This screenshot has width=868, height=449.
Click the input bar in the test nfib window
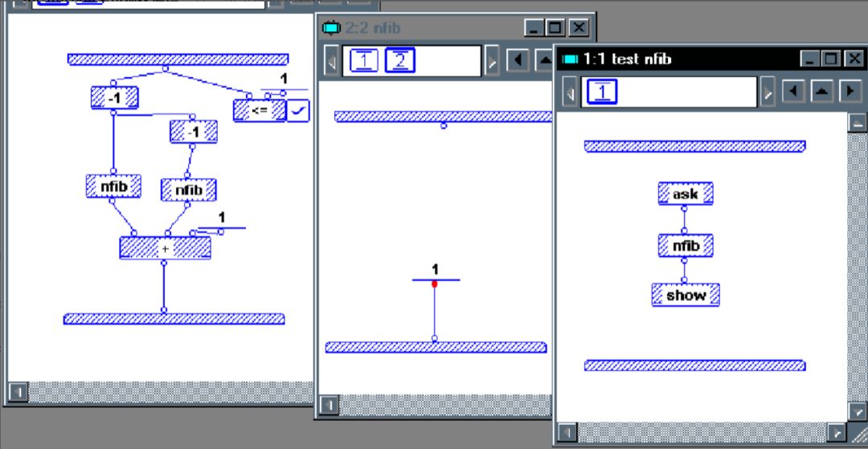695,146
